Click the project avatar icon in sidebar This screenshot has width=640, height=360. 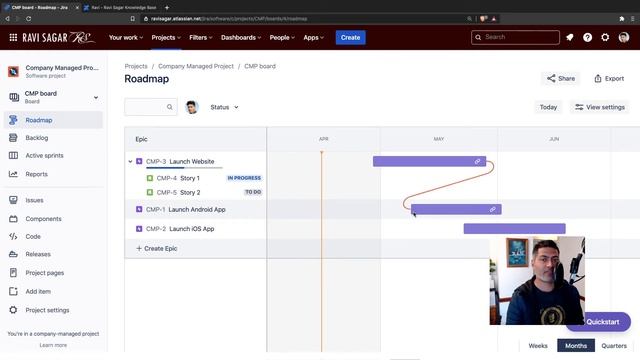point(13,71)
